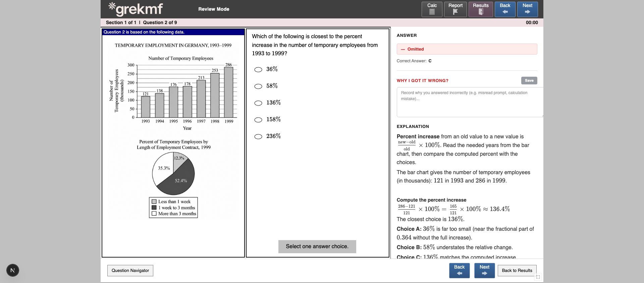Viewport: 644px width, 283px height.
Task: Click the round N badge icon
Action: (13, 270)
